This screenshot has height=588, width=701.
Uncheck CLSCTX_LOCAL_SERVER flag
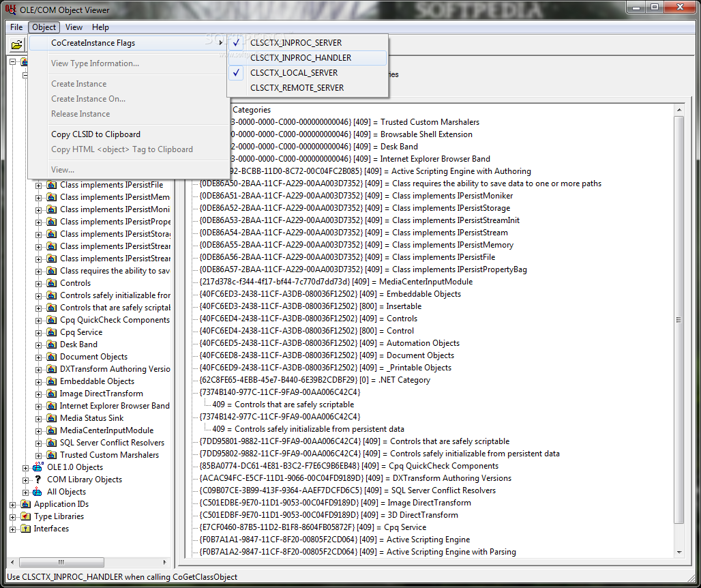307,73
